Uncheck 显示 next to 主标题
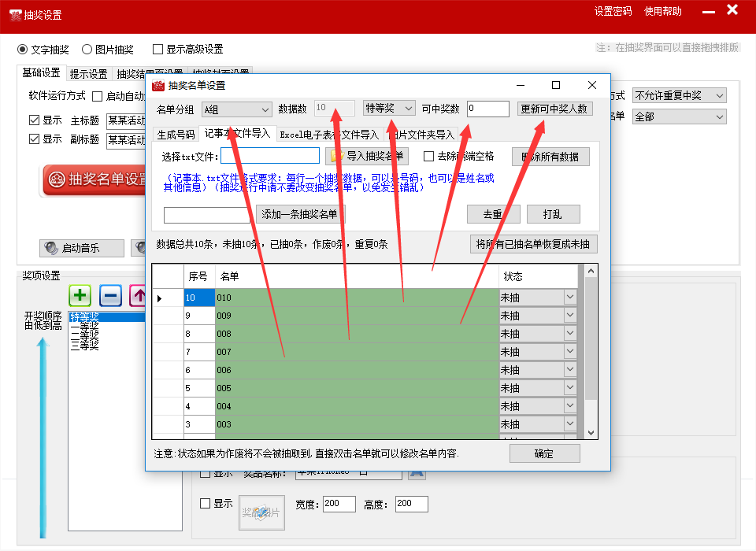The width and height of the screenshot is (756, 551). click(x=34, y=120)
